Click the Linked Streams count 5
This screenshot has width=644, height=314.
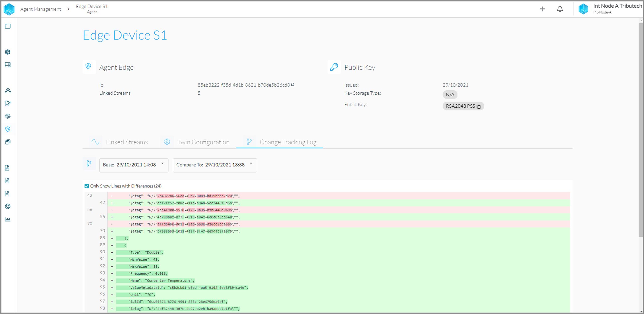(x=199, y=93)
